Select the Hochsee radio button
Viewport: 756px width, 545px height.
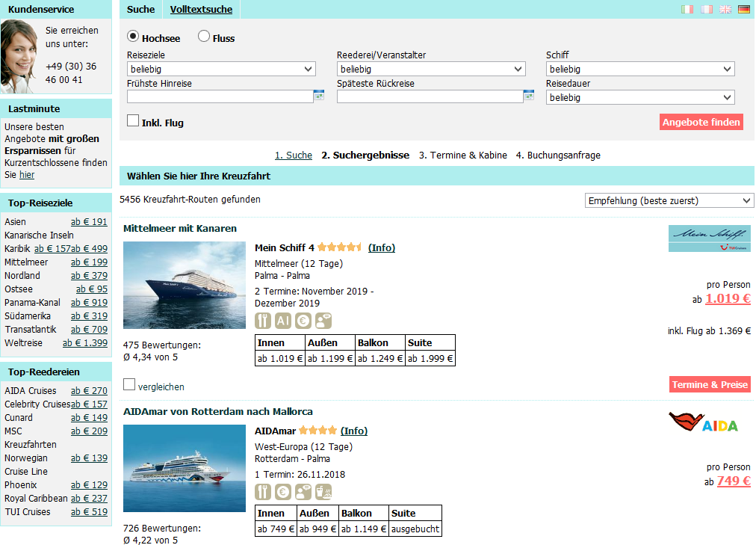132,37
